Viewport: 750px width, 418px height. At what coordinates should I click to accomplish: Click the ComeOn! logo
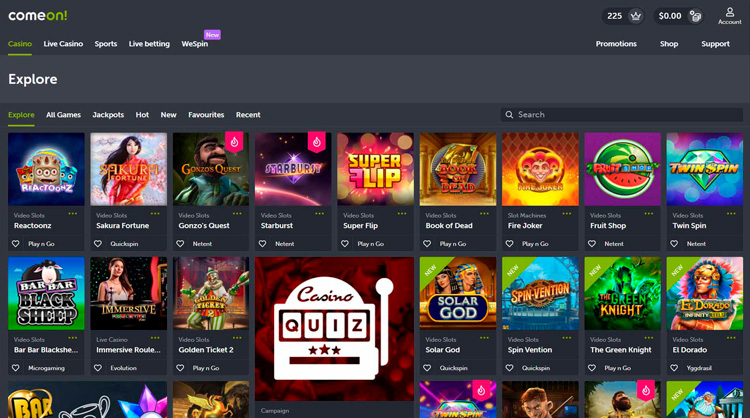point(37,15)
